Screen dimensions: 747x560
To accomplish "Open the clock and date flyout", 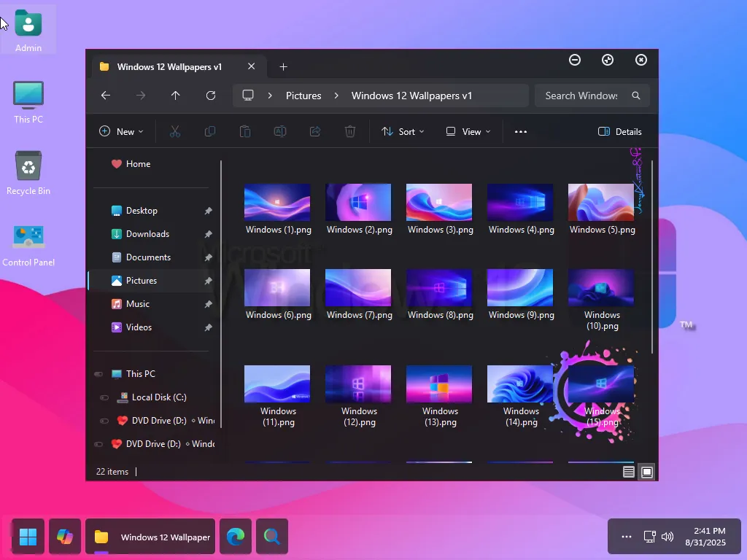I will pos(705,537).
